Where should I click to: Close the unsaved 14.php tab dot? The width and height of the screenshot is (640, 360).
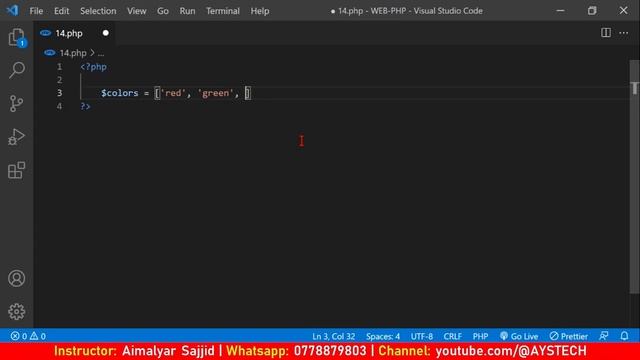[106, 33]
